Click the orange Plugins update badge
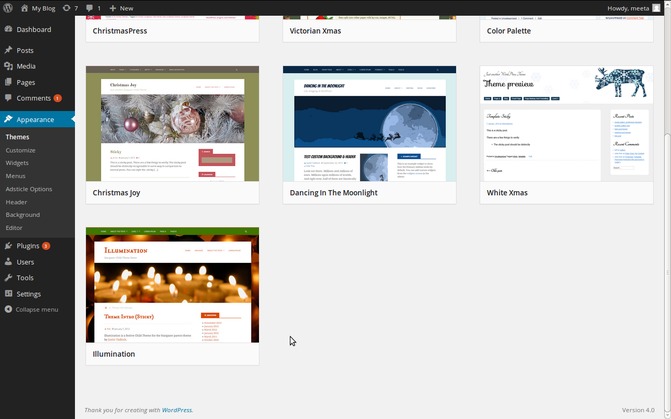The image size is (671, 419). (46, 246)
